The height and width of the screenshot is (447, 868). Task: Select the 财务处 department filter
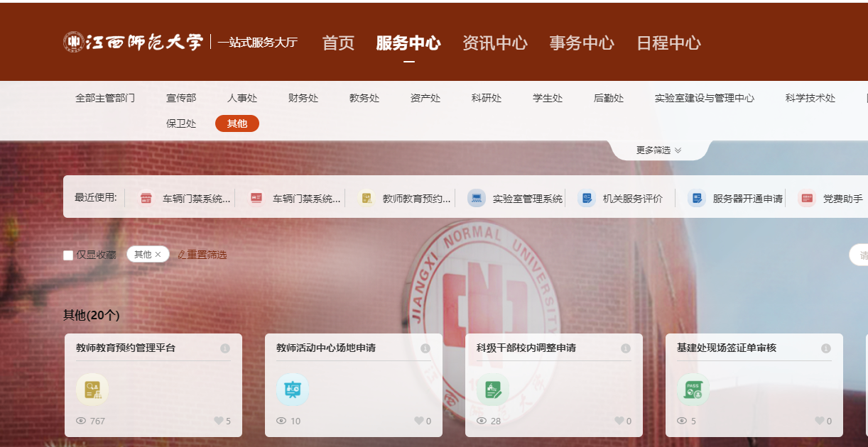coord(303,99)
